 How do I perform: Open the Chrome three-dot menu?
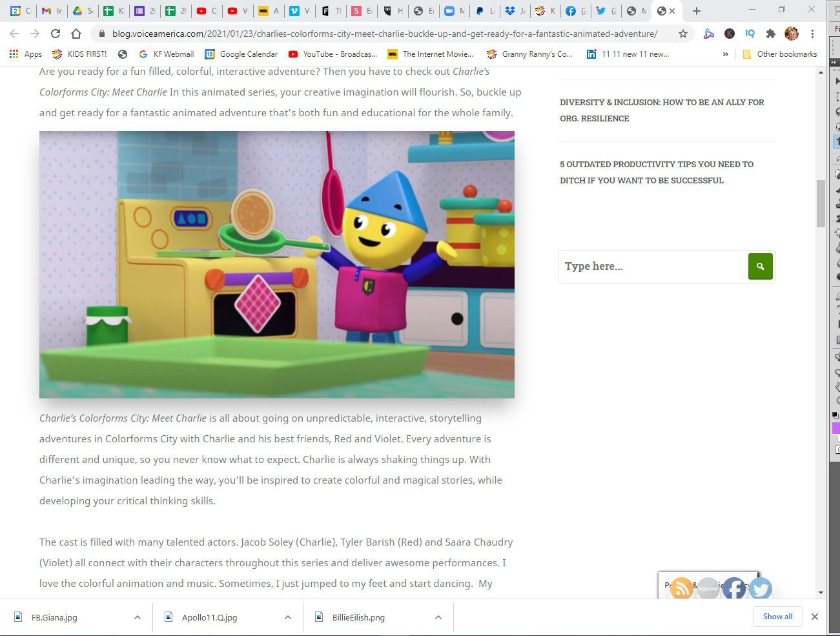(x=812, y=34)
